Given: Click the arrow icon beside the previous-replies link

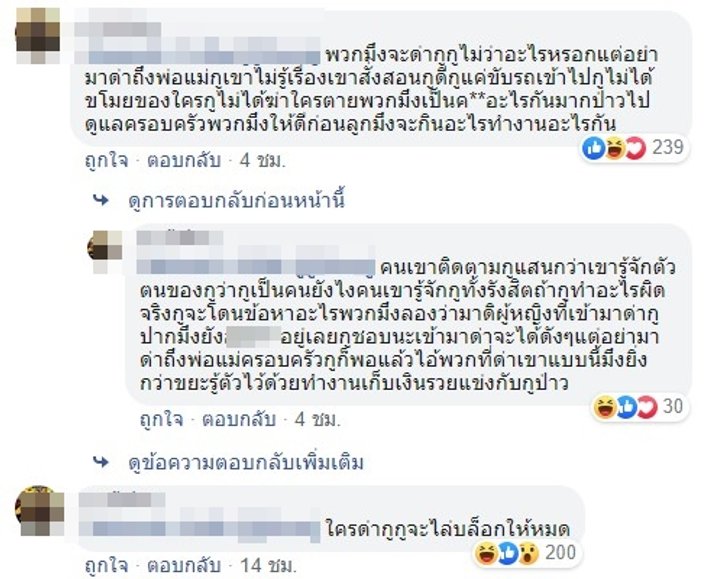Looking at the screenshot, I should click(x=101, y=201).
